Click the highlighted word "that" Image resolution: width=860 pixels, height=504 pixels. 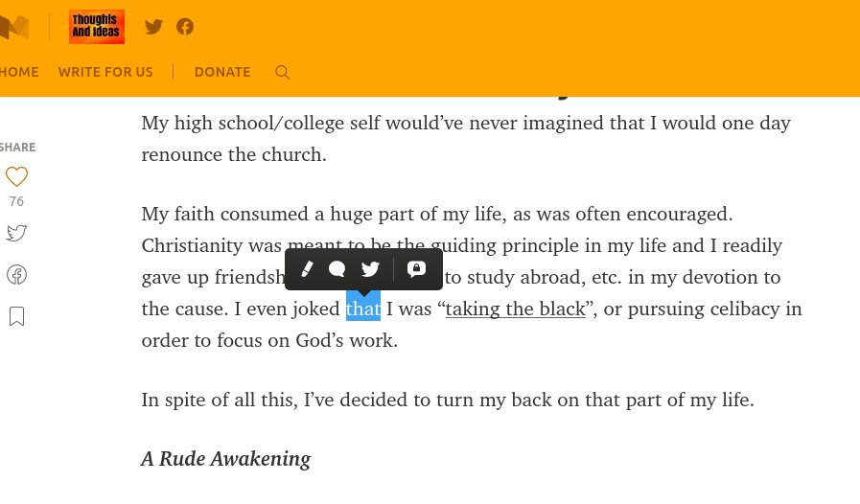click(362, 309)
